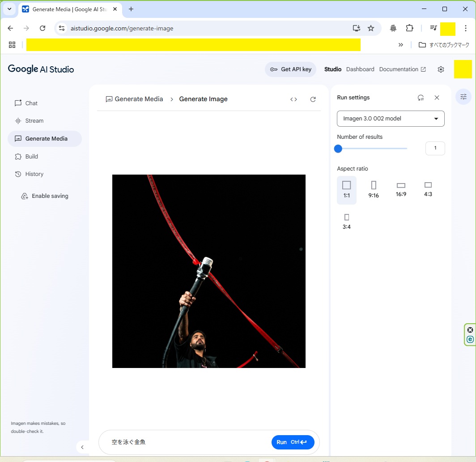Click the install app icon

(x=357, y=28)
